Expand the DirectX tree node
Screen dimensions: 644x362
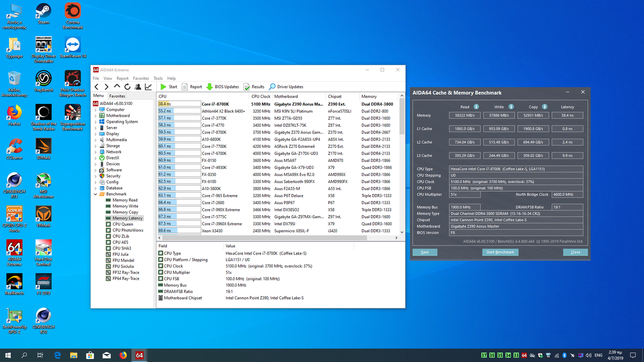pos(96,158)
